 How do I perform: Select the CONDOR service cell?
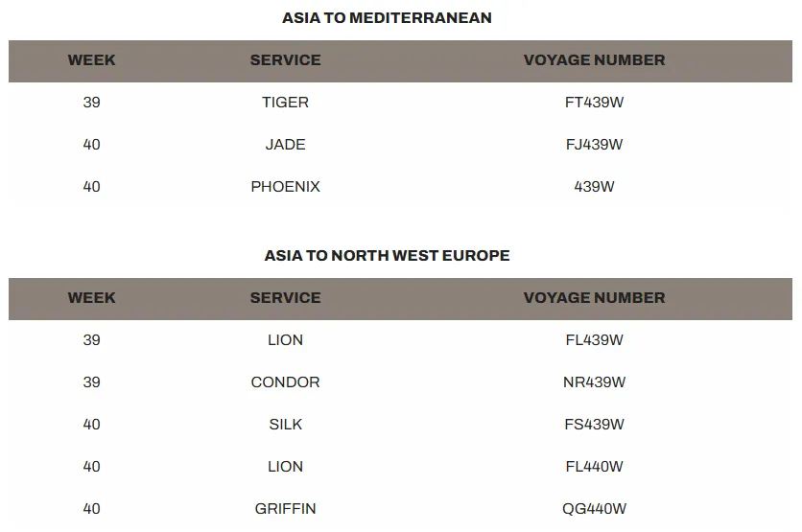pos(286,382)
